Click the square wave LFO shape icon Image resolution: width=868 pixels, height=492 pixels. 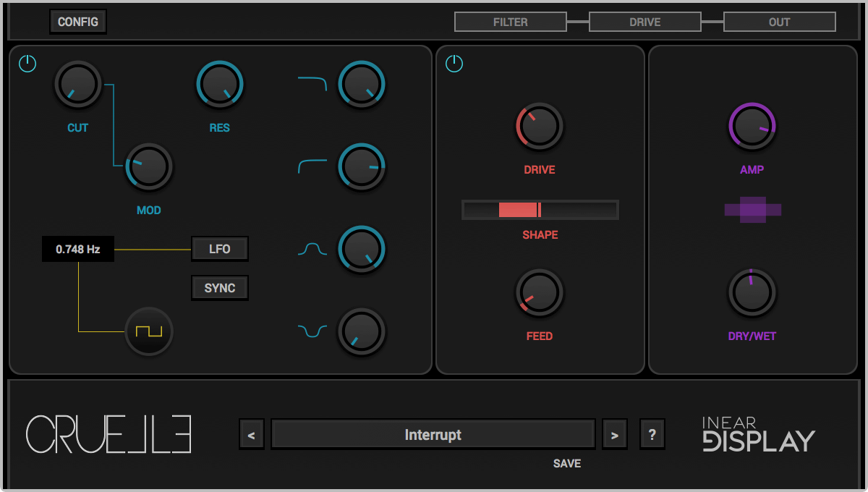[149, 332]
